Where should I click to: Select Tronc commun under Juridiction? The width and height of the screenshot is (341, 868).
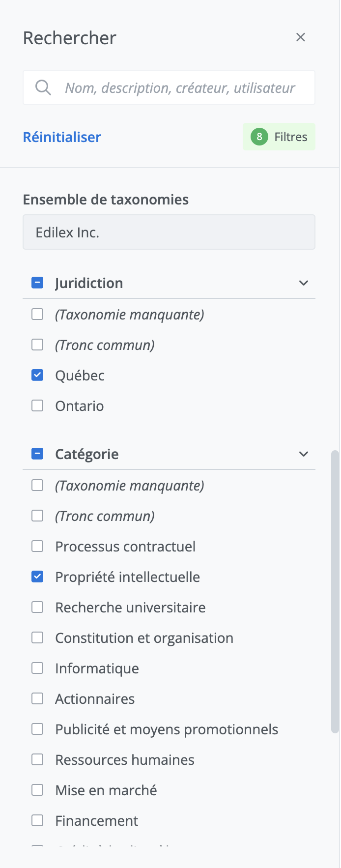click(x=37, y=345)
